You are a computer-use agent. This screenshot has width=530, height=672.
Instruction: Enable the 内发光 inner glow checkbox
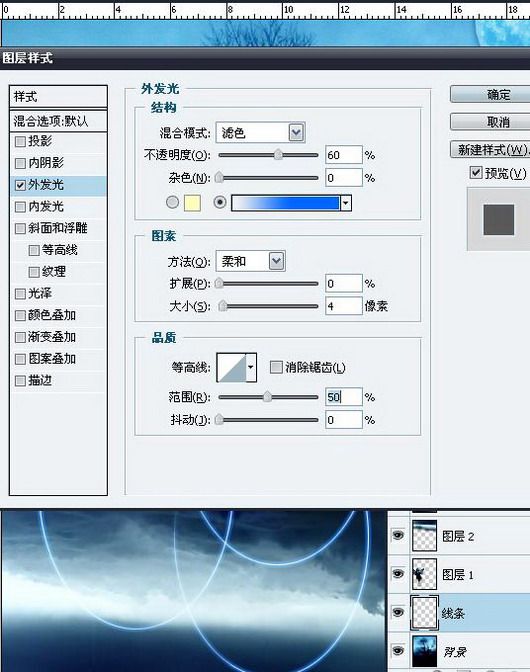point(20,207)
